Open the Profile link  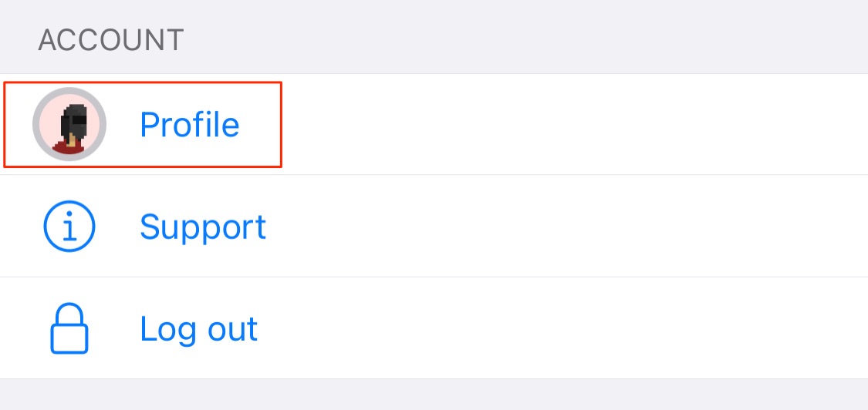coord(189,124)
